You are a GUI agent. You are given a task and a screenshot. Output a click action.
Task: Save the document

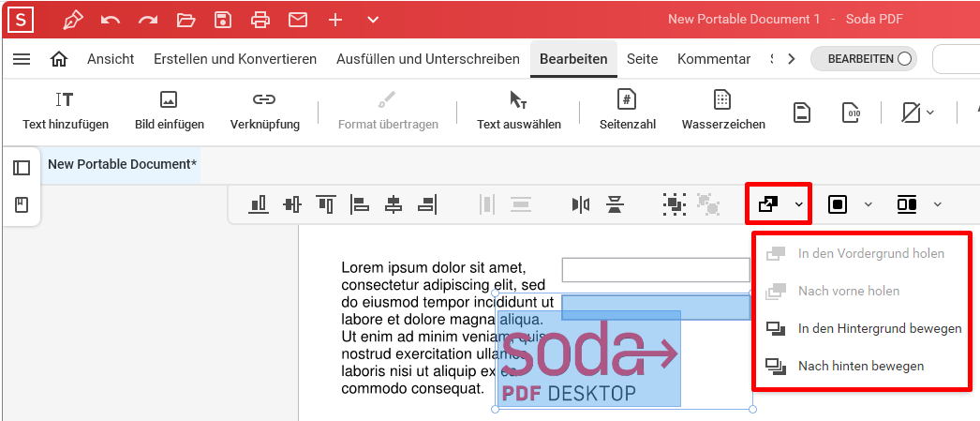(x=223, y=20)
